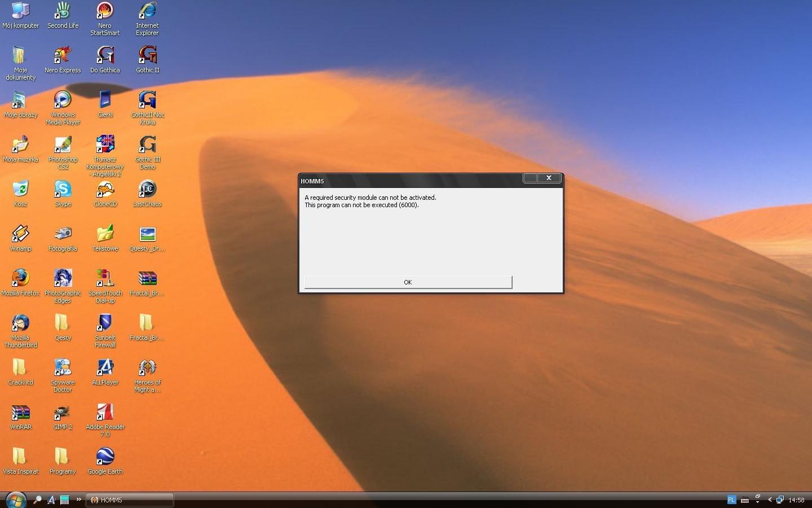Viewport: 812px width, 508px height.
Task: Select the Tekstowe folder icon
Action: pos(105,238)
